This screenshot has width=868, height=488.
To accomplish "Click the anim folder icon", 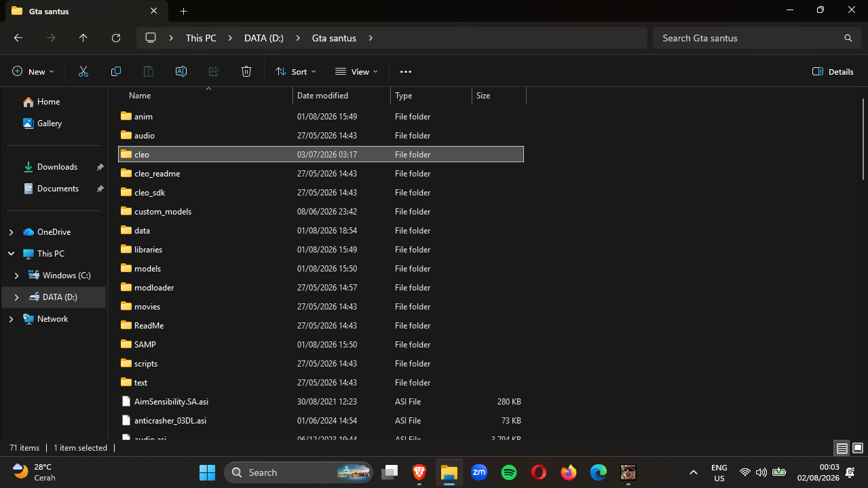I will point(126,116).
